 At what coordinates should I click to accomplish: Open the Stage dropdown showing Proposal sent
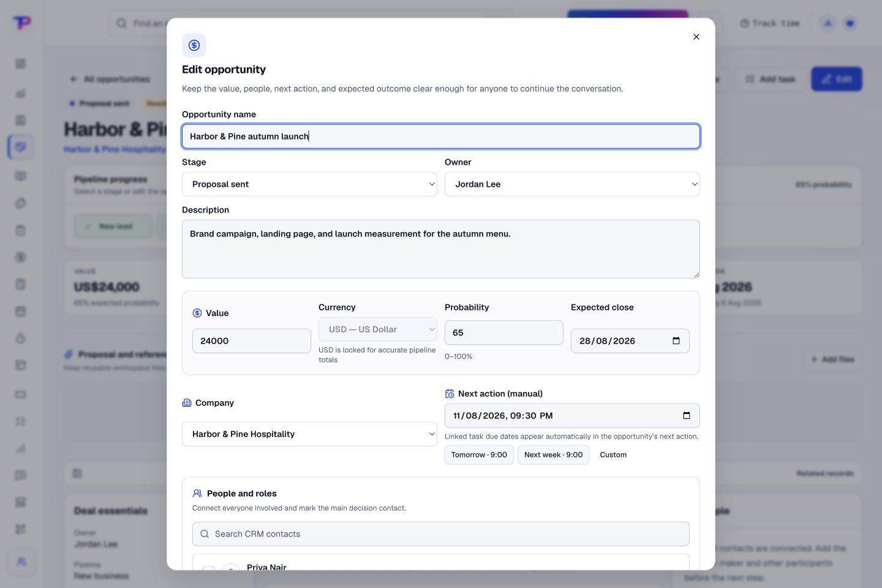pyautogui.click(x=309, y=184)
